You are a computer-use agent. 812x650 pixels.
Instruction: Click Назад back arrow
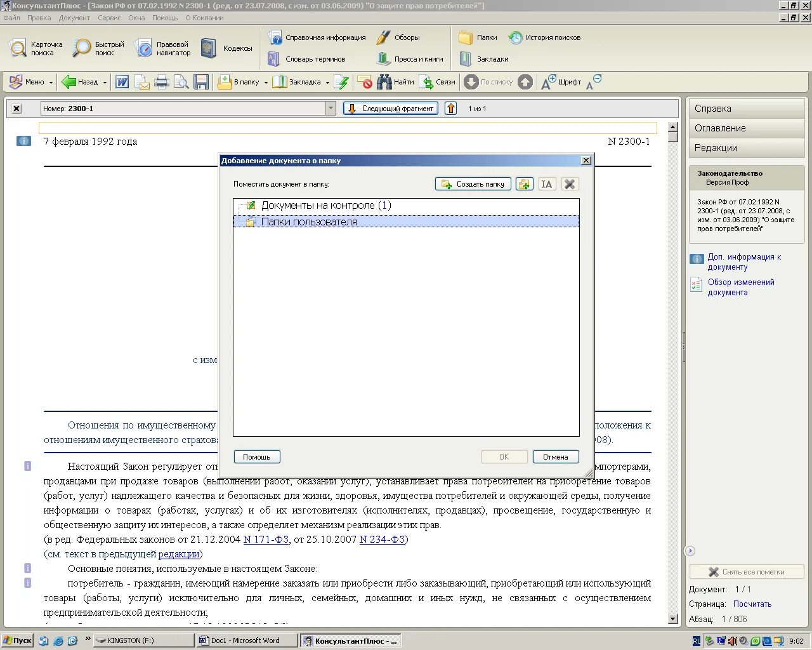[80, 82]
